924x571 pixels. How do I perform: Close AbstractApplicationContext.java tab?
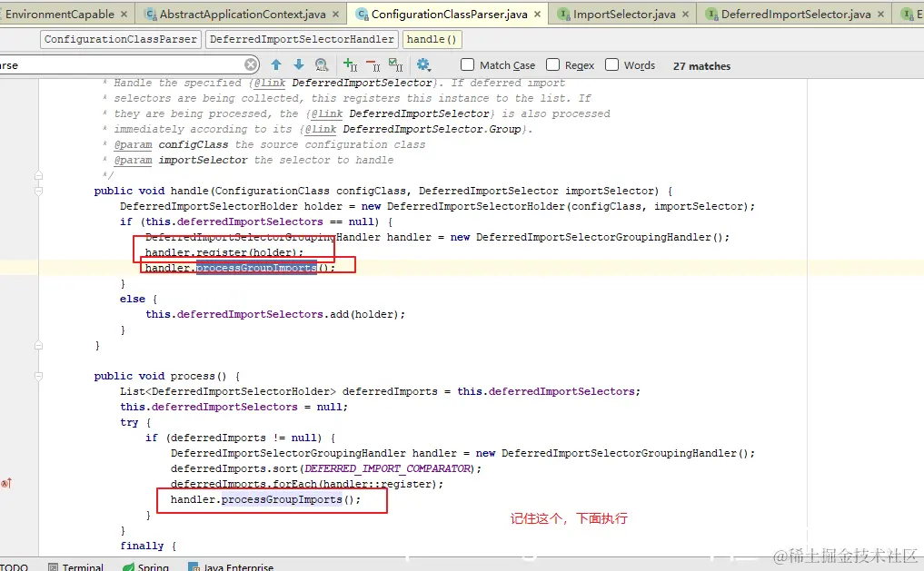click(x=335, y=15)
